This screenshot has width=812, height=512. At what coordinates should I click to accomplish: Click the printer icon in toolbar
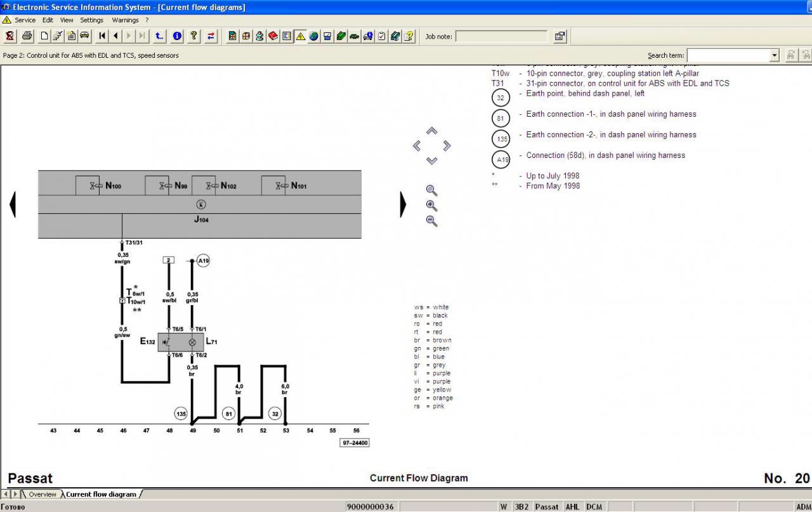[27, 36]
